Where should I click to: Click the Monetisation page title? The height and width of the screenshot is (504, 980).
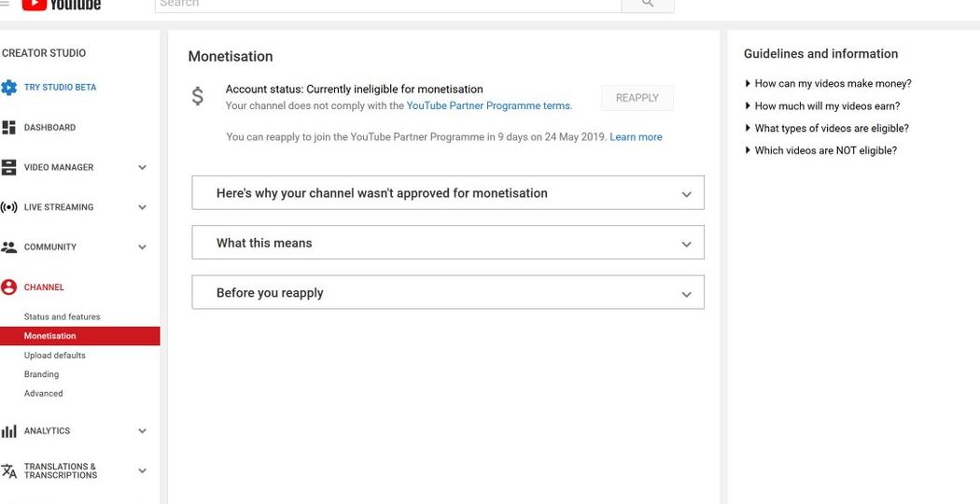tap(231, 56)
